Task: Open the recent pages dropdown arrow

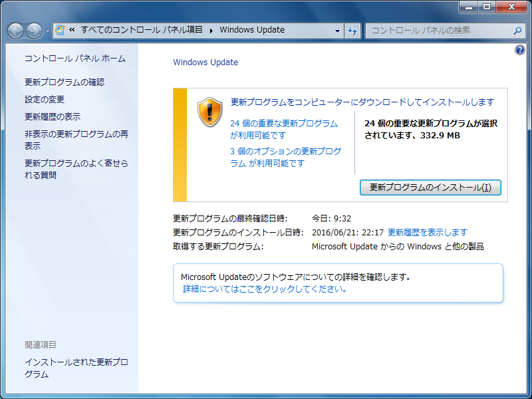Action: 47,31
